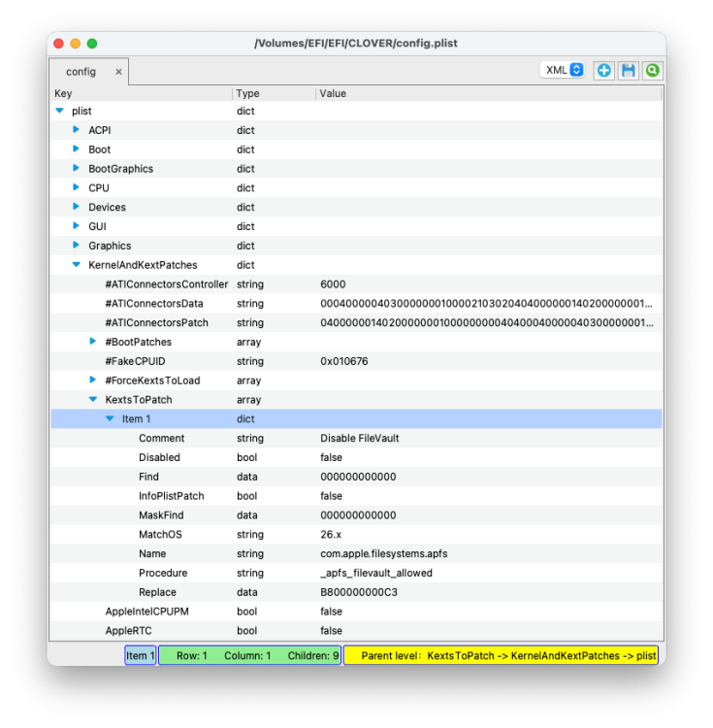Screen dimensions: 713x728
Task: Select the InfoPlistPatch key
Action: point(171,496)
